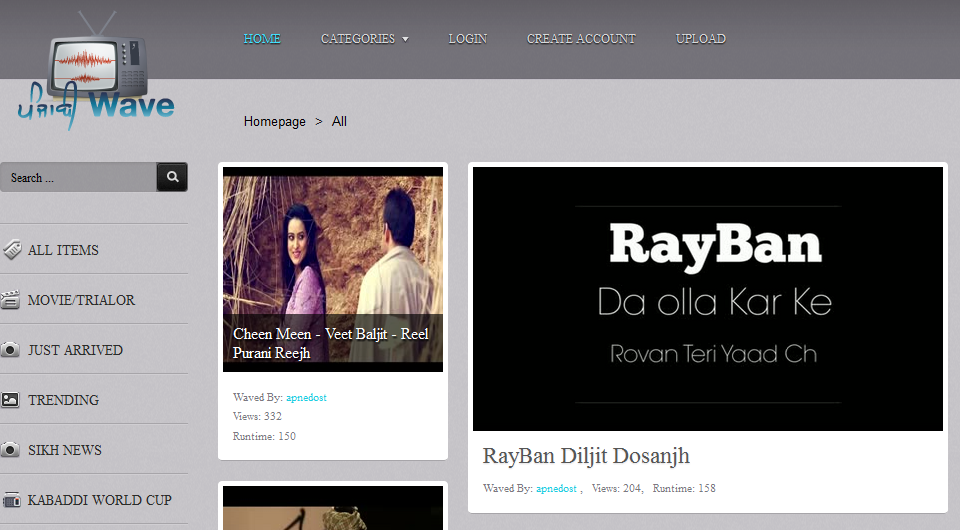Click the camera icon beside Just Arrived
Screen dimensions: 960x530
pyautogui.click(x=10, y=350)
